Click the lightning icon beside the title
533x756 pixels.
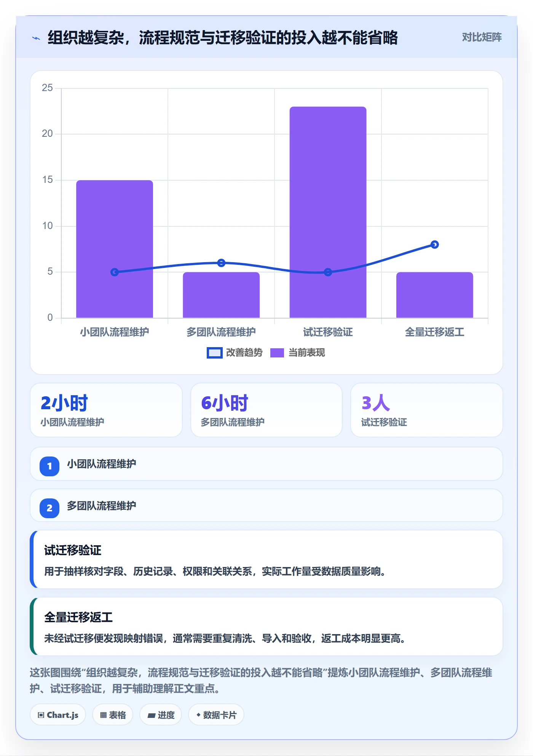[x=36, y=38]
